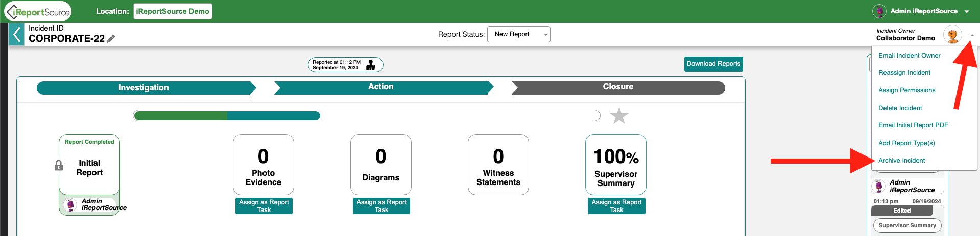980x236 pixels.
Task: Assign Diagrams as report task
Action: point(381,206)
